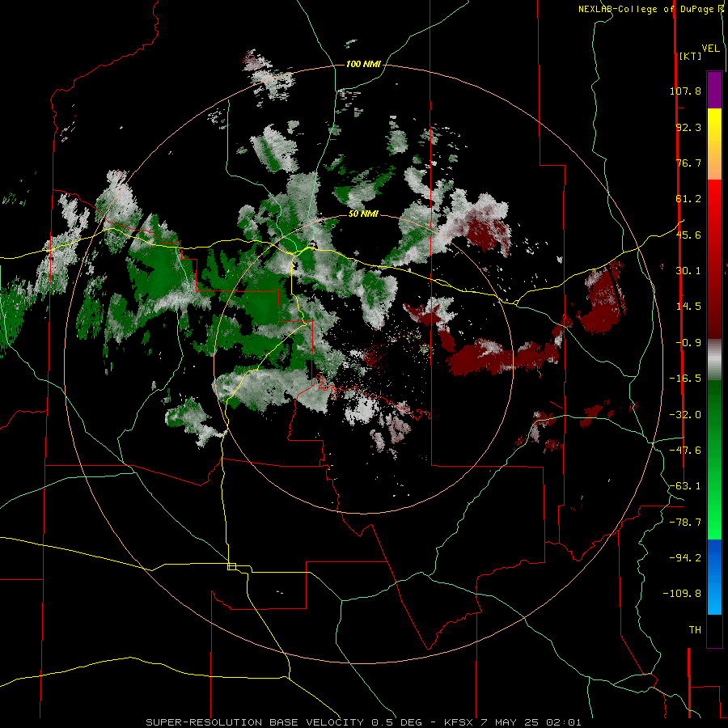Click the purple segment of color bar
This screenshot has height=728, width=728.
click(x=714, y=91)
